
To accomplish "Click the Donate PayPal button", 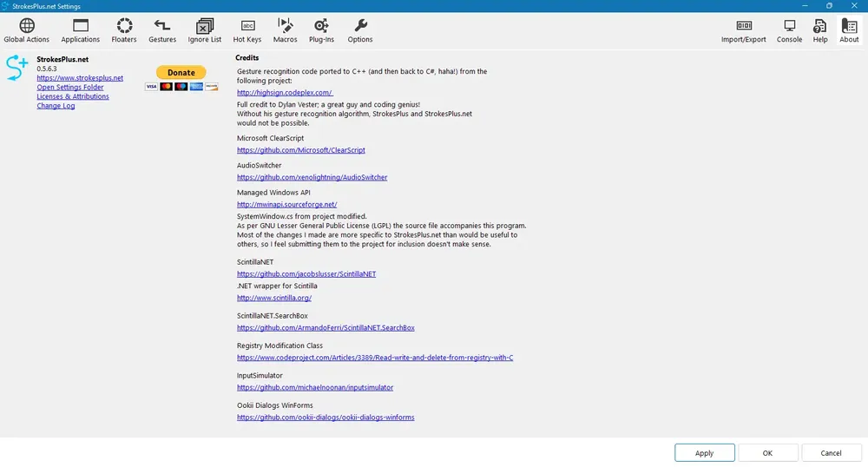I will [181, 73].
